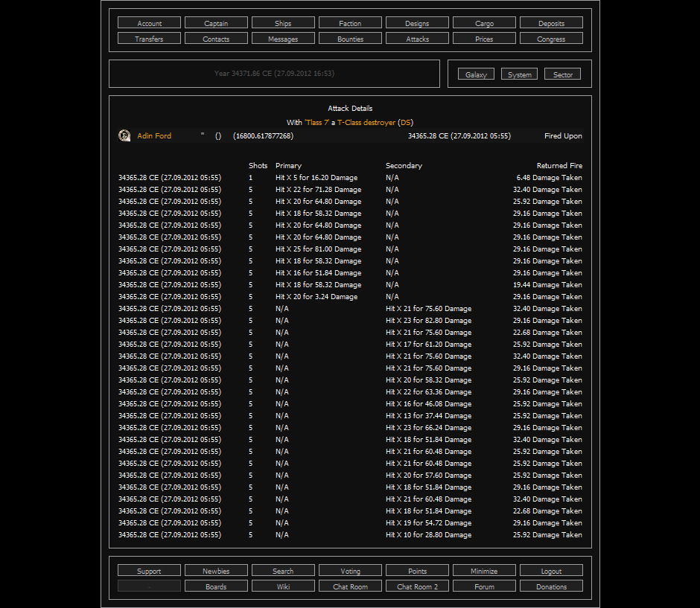
Task: Select the 'Hit X 16 for 51.84 Damage' entry
Action: tap(318, 273)
